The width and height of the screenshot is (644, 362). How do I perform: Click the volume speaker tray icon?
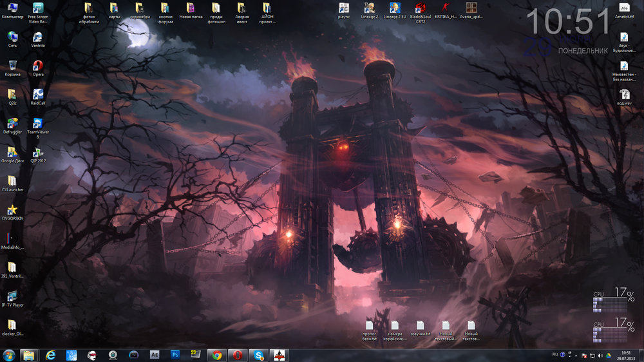[x=600, y=355]
